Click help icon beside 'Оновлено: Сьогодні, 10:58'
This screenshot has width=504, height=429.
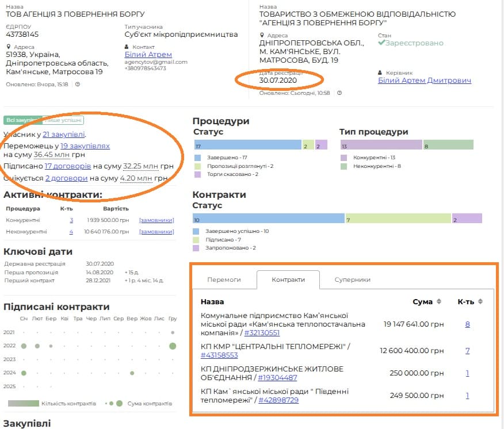[339, 93]
